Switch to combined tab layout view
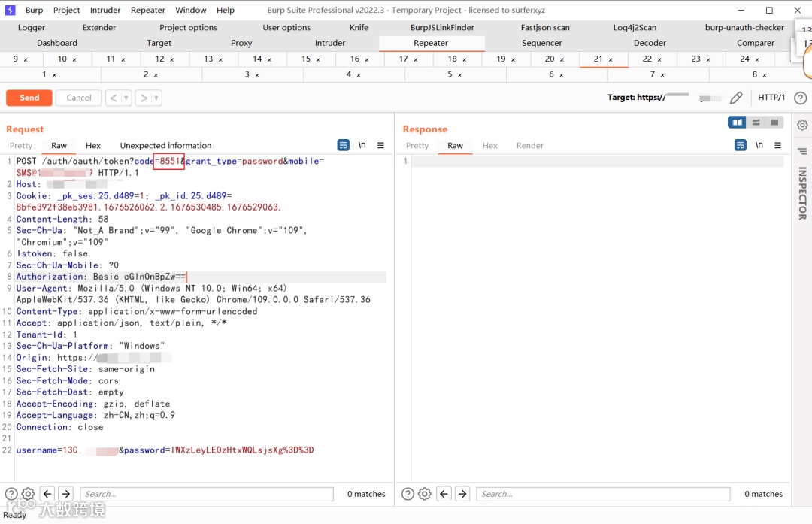 pos(774,123)
